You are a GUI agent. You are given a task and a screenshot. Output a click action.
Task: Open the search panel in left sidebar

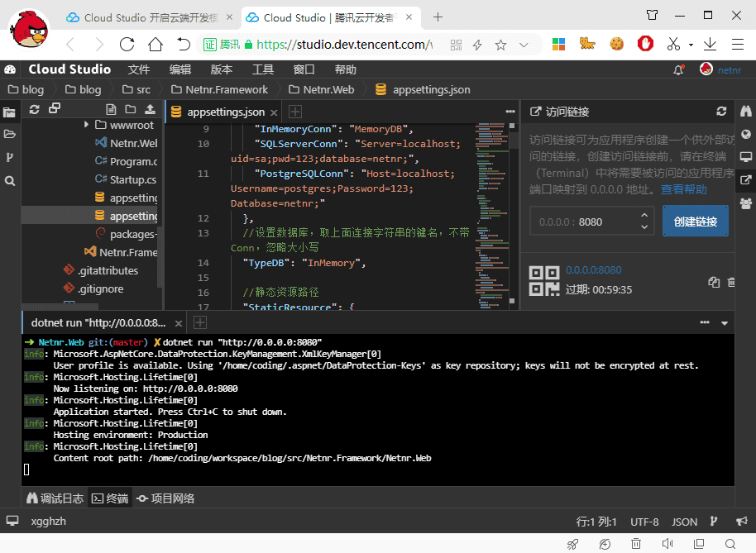10,180
